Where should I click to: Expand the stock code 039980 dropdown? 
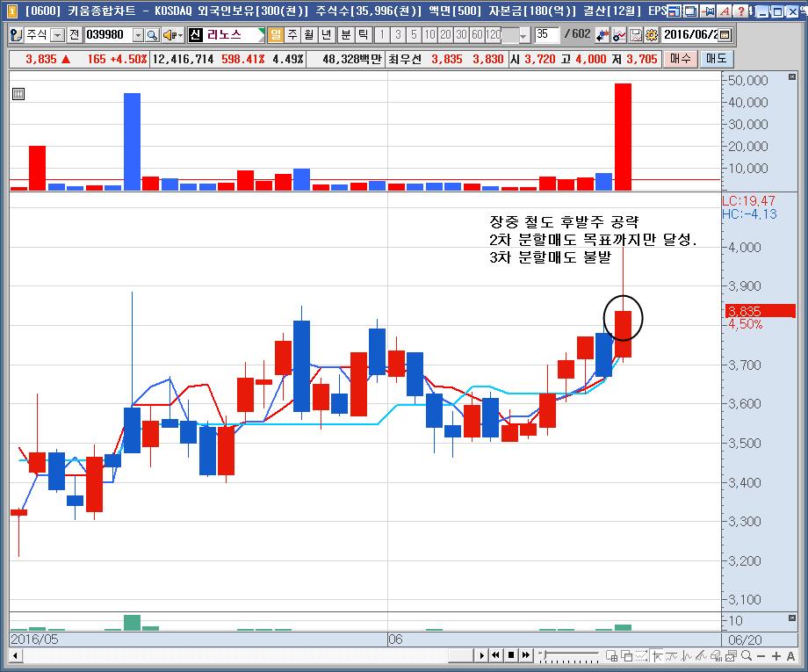(x=138, y=35)
